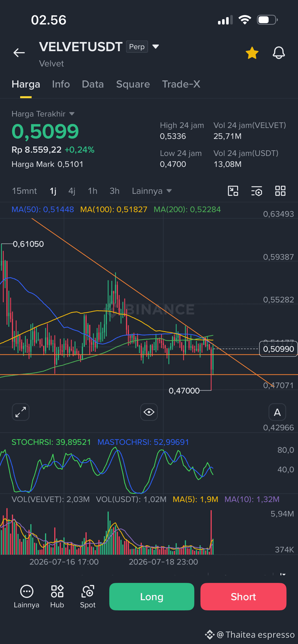Tap the Low 24 jam value 0,4700
Image resolution: width=298 pixels, height=644 pixels.
click(173, 164)
